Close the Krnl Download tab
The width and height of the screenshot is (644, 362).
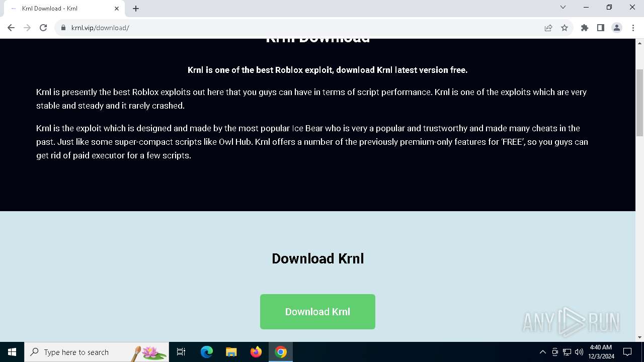point(117,9)
